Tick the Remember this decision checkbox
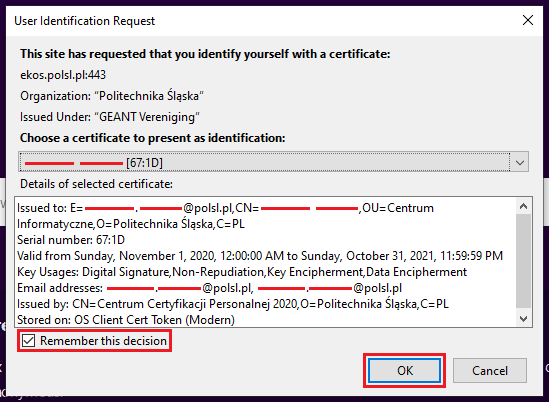 pyautogui.click(x=28, y=341)
